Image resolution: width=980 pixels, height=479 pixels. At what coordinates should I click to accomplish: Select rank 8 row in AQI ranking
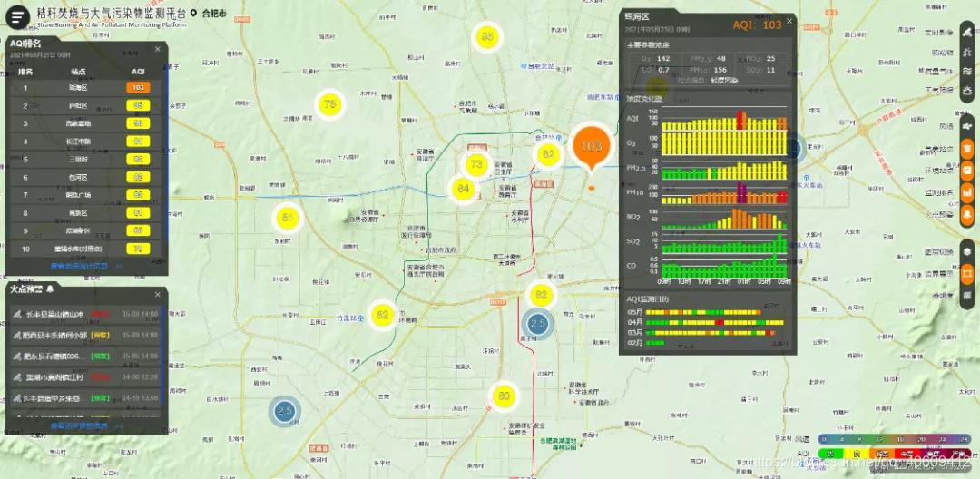tap(85, 213)
